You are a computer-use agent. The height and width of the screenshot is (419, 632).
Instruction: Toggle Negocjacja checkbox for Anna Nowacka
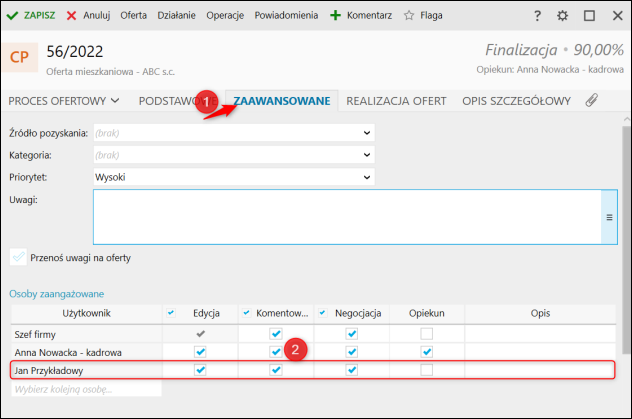(352, 352)
